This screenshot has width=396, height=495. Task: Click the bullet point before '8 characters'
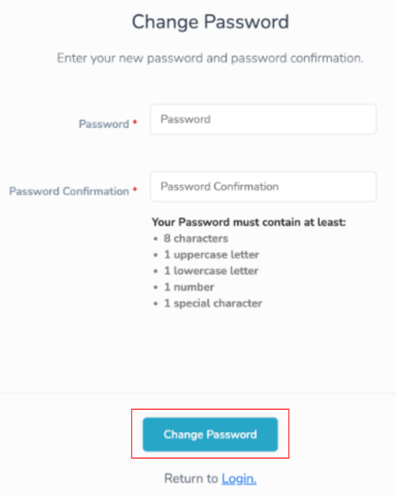pyautogui.click(x=156, y=239)
